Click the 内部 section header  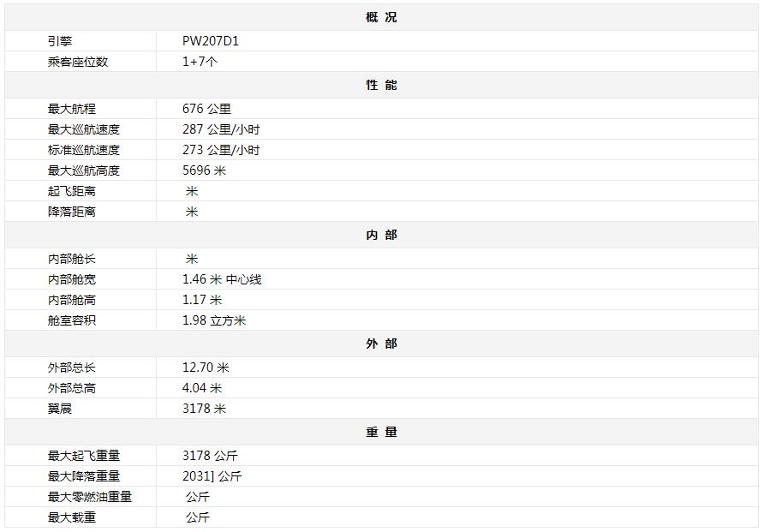click(381, 235)
